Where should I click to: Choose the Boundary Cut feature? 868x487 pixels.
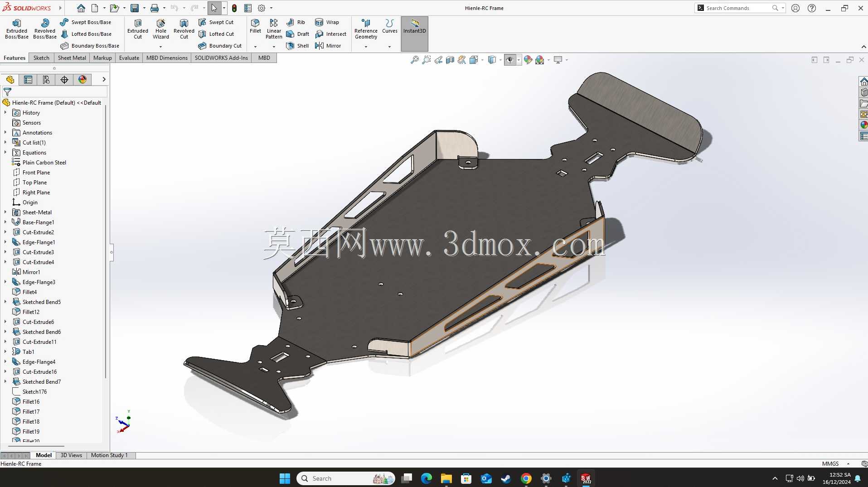click(x=220, y=46)
